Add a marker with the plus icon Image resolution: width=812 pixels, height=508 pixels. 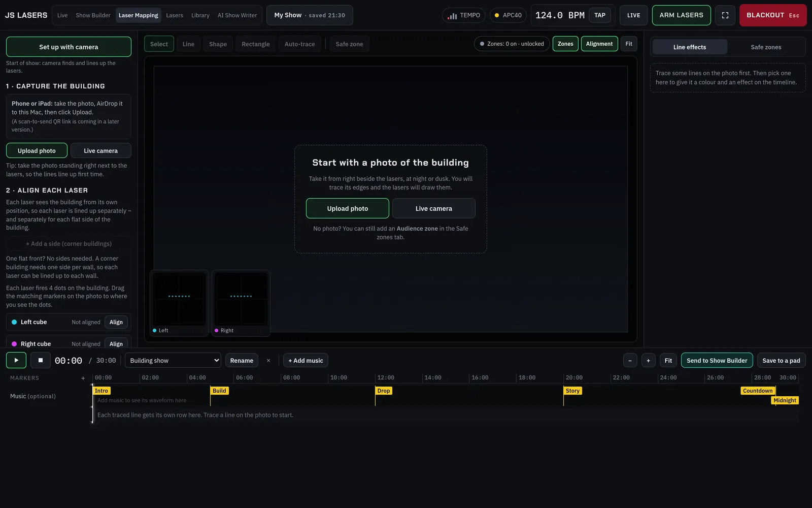coord(83,378)
